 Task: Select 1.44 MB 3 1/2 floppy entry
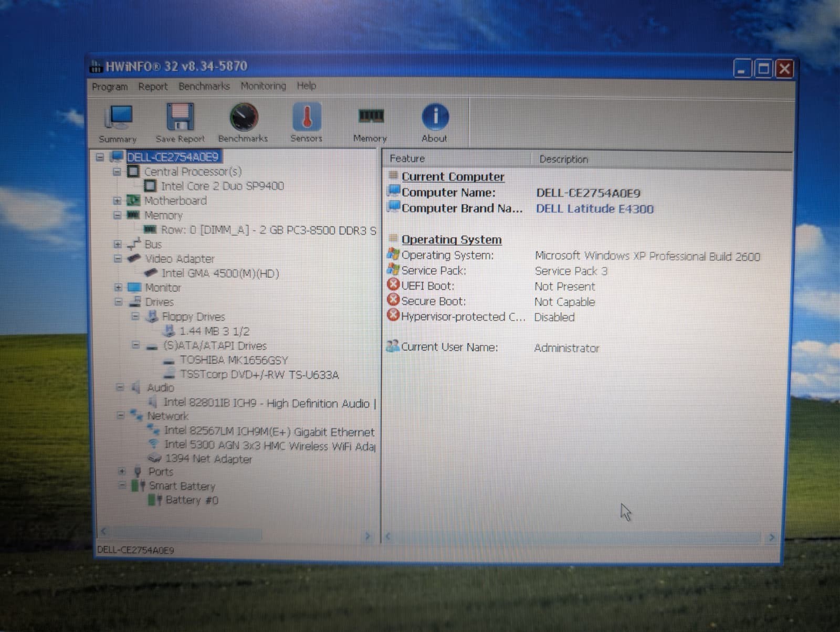tap(214, 331)
